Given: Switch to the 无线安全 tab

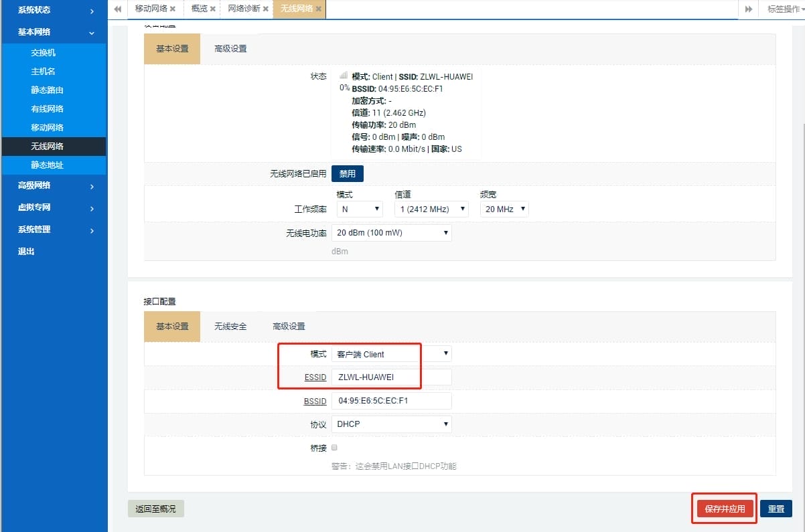Looking at the screenshot, I should (x=231, y=327).
